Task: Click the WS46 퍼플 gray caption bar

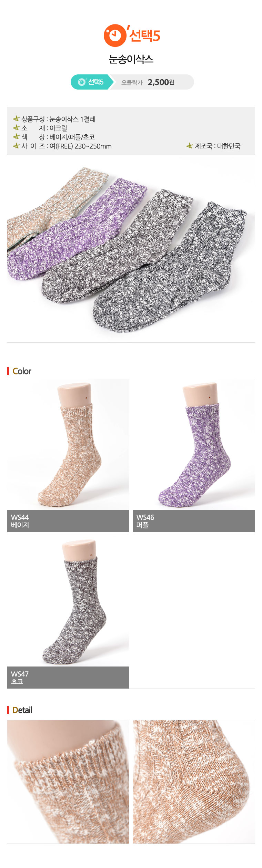Action: 194,521
